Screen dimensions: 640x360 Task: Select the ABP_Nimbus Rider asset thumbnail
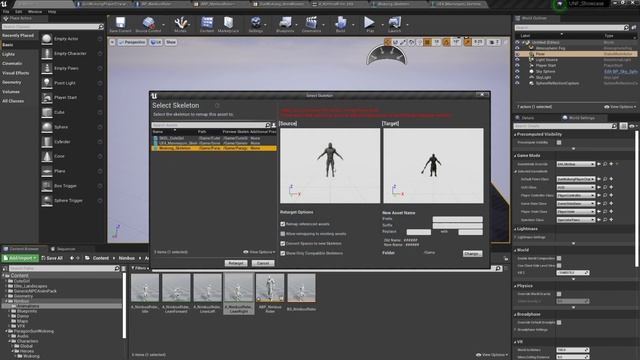[x=270, y=293]
